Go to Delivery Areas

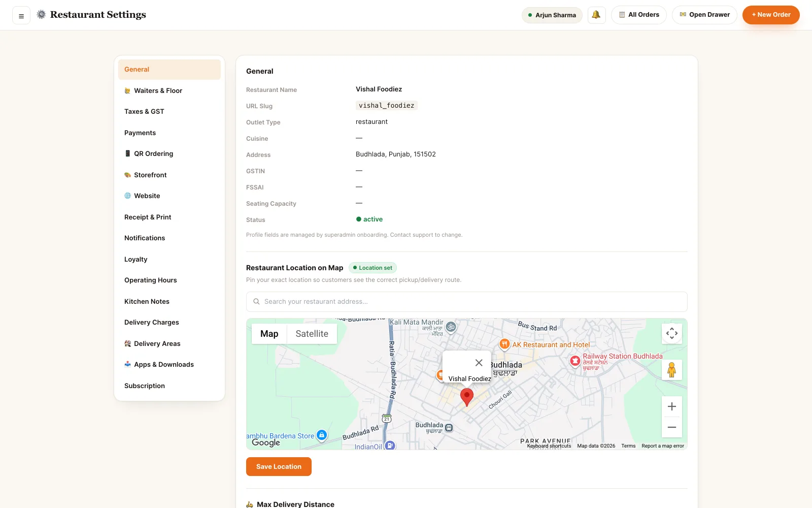[170, 343]
